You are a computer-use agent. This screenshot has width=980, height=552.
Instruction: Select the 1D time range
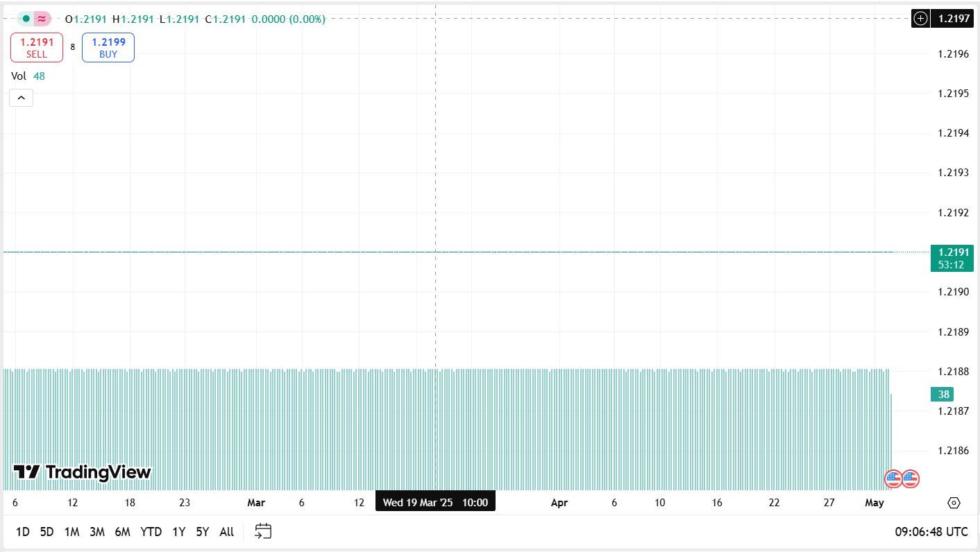pyautogui.click(x=22, y=532)
